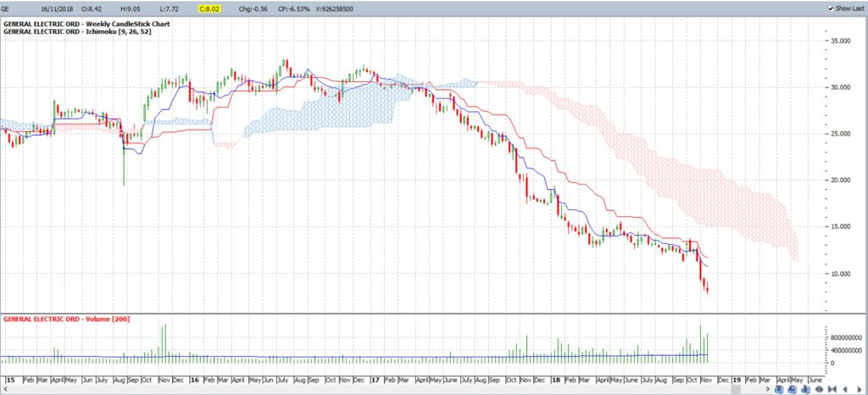Viewport: 868px width, 395px height.
Task: Click the 17 year marker on time axis
Action: 375,381
